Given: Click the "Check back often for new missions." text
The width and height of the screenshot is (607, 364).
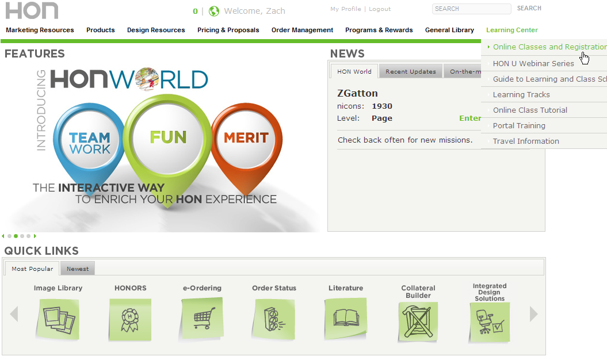Looking at the screenshot, I should pyautogui.click(x=405, y=140).
